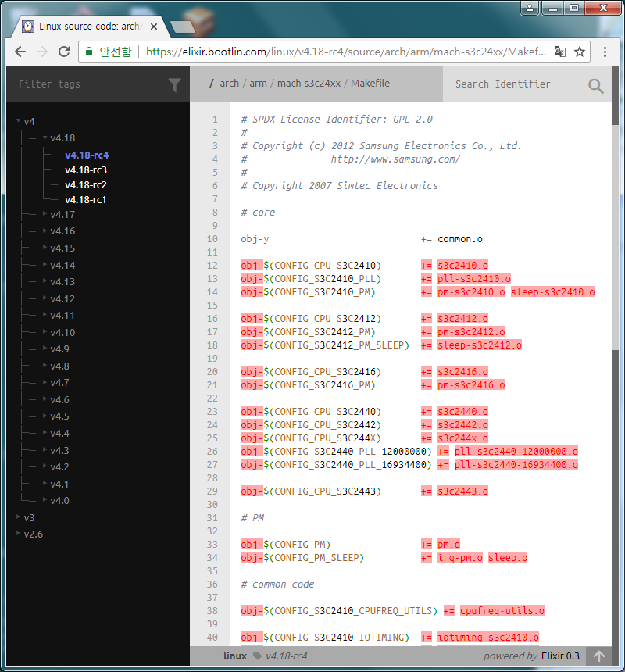This screenshot has height=672, width=625.
Task: Open the arch breadcrumb folder
Action: tap(229, 84)
